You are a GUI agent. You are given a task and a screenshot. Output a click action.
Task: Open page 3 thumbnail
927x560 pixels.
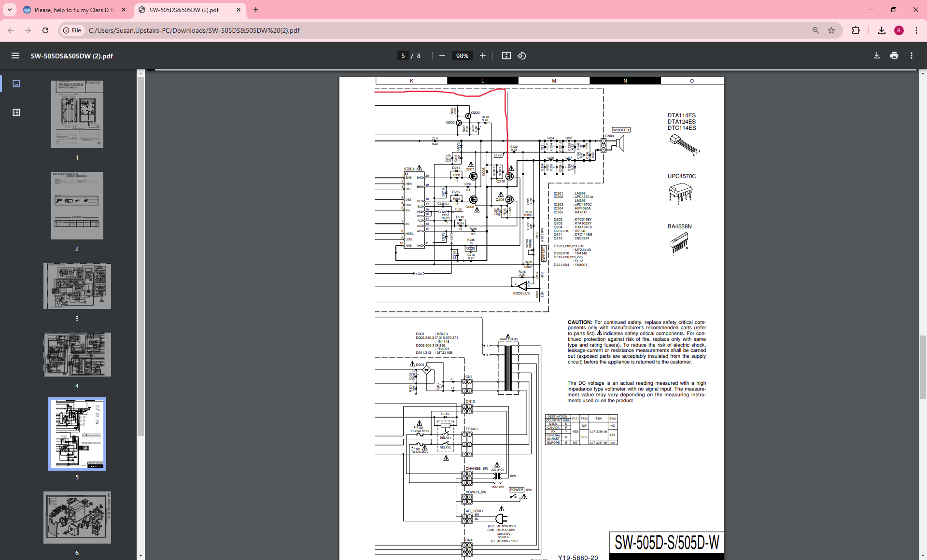[77, 286]
